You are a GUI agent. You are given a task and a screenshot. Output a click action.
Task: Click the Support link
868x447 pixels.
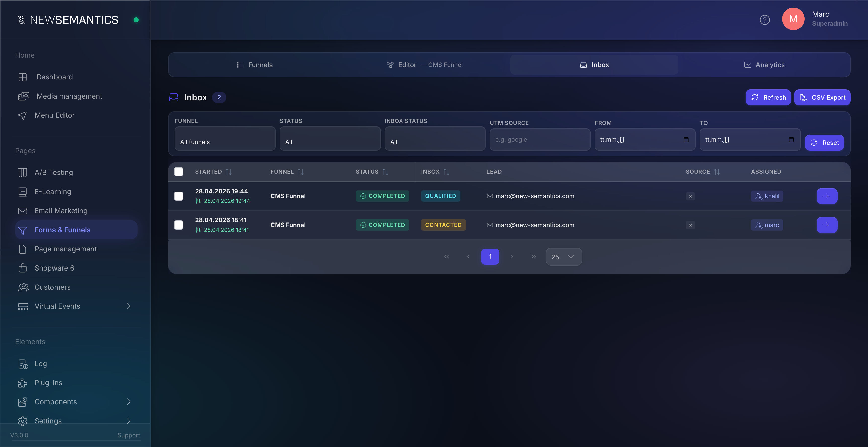click(128, 435)
